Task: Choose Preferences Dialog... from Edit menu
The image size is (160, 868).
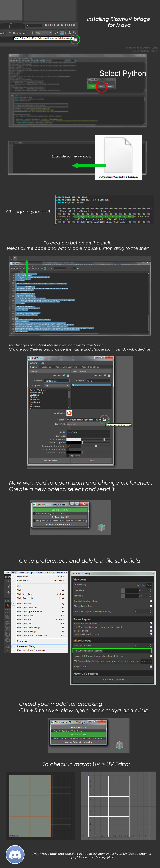Action: 27,646
